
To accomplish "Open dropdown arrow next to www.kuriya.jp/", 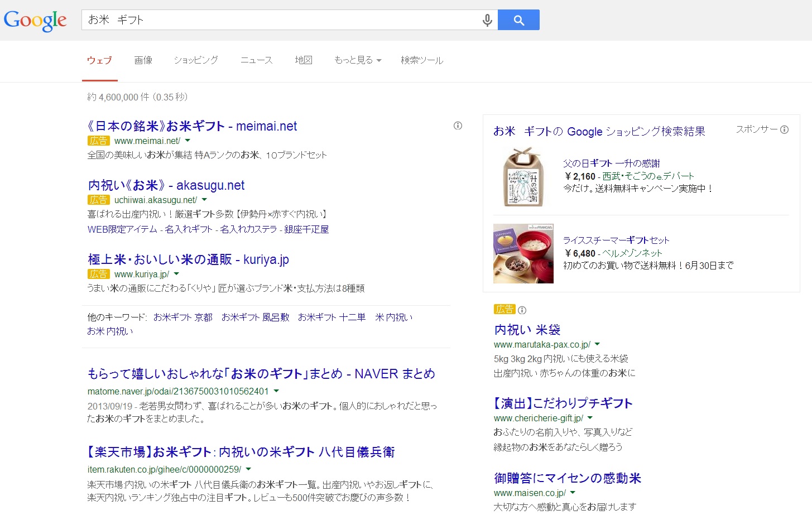I will coord(176,274).
